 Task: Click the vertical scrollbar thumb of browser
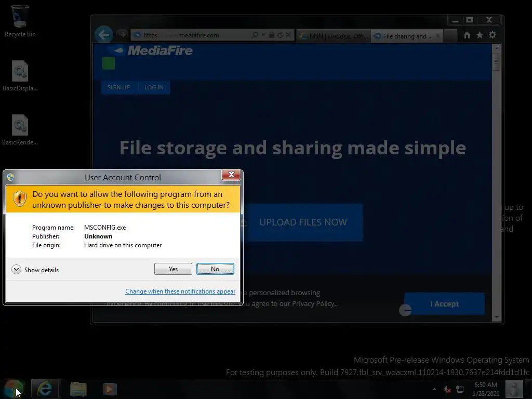(496, 62)
